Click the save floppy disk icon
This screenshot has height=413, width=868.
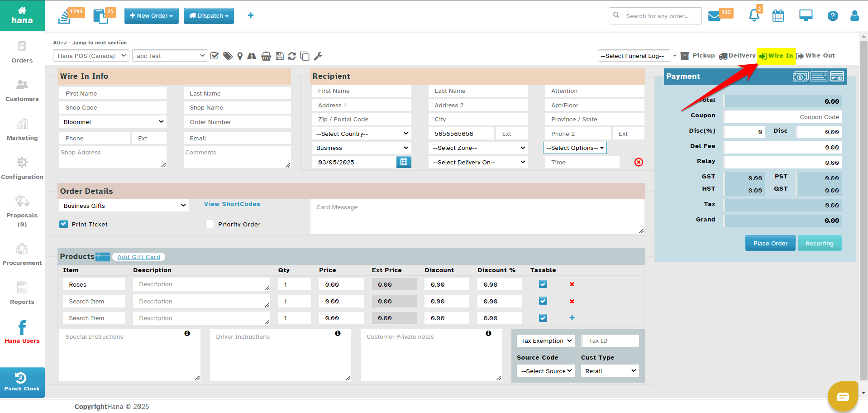[x=280, y=56]
